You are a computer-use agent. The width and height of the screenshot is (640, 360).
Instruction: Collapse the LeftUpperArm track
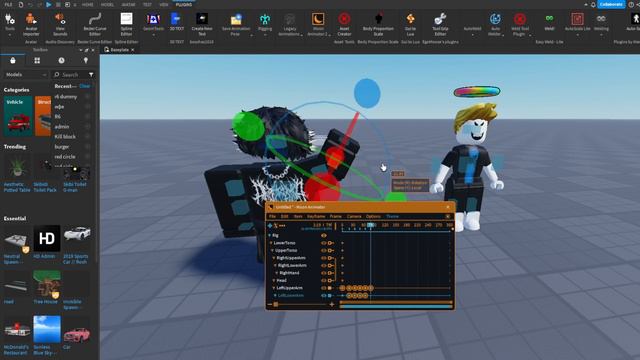[274, 288]
